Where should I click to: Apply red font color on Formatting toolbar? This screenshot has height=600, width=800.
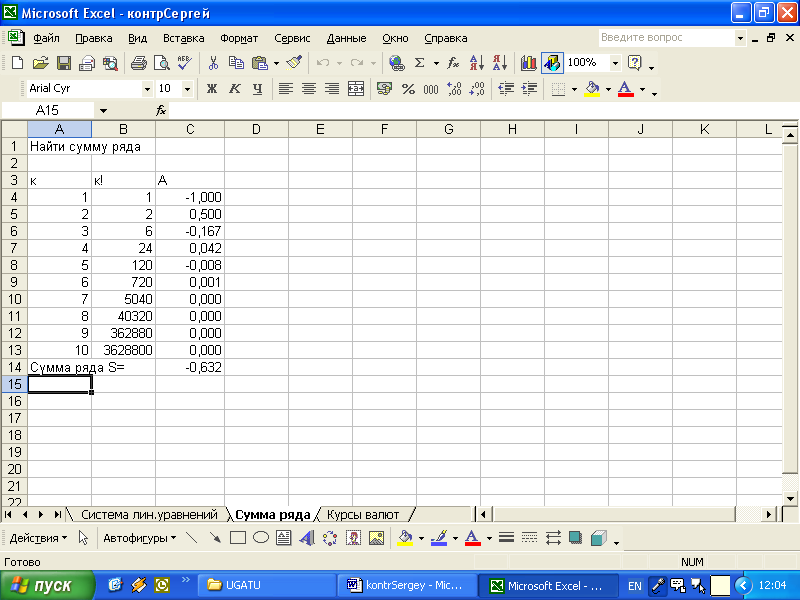(626, 89)
